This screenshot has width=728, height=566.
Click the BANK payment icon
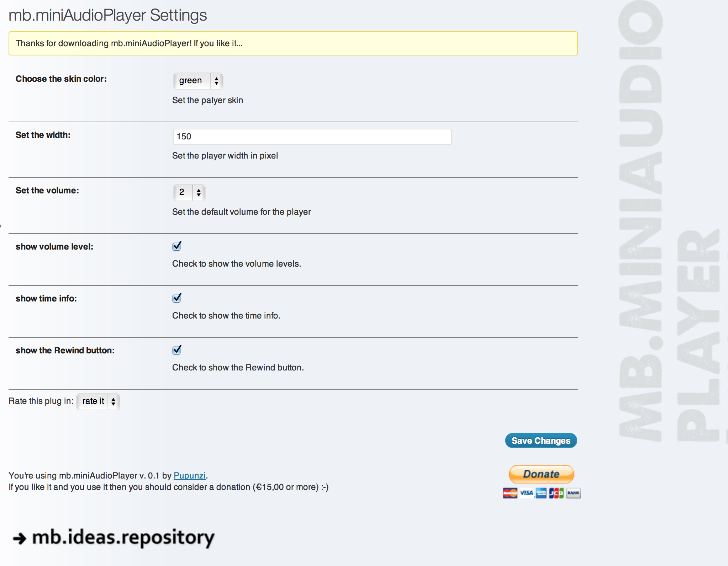click(573, 493)
